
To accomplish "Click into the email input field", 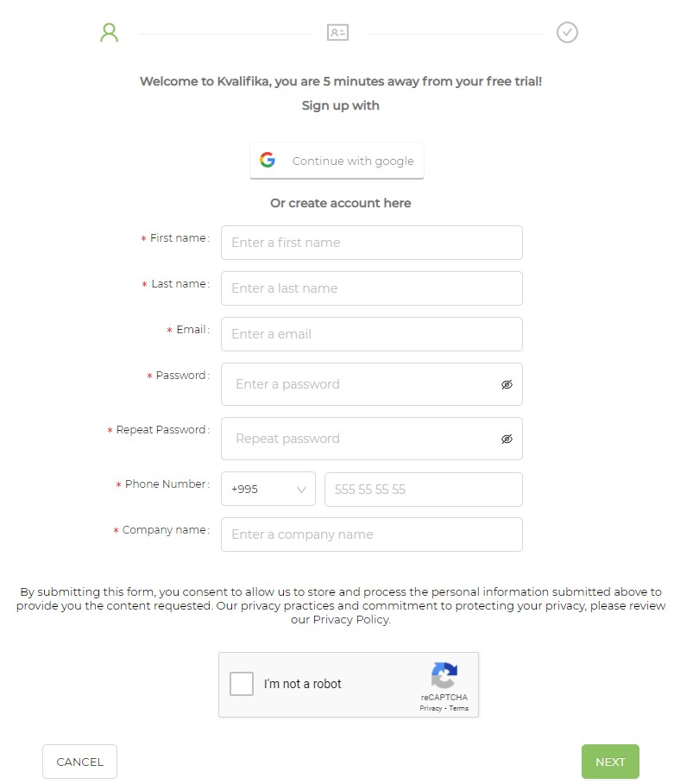I will click(x=372, y=334).
